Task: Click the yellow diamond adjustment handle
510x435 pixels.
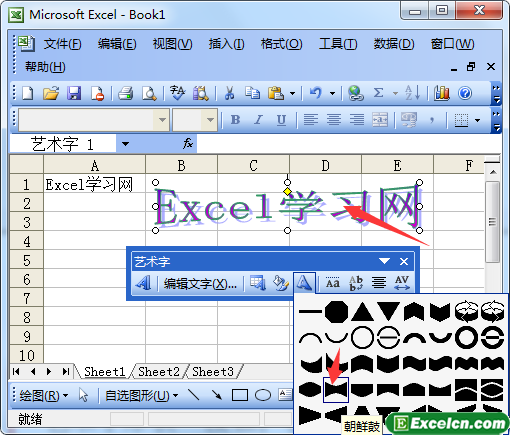Action: pyautogui.click(x=287, y=191)
